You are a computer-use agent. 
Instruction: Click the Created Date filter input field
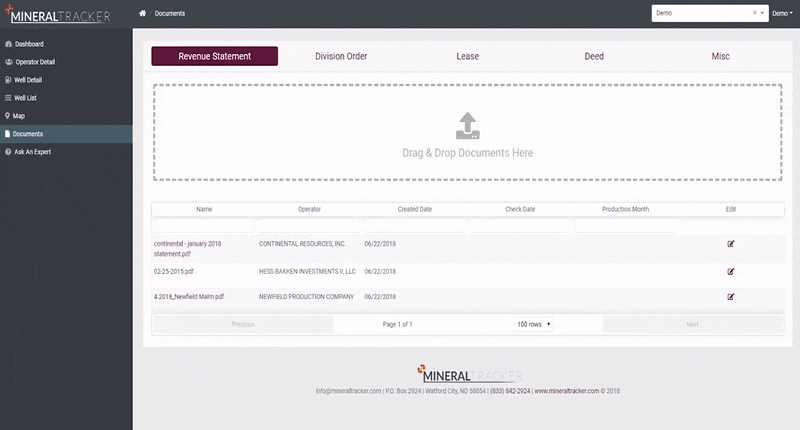click(x=415, y=225)
